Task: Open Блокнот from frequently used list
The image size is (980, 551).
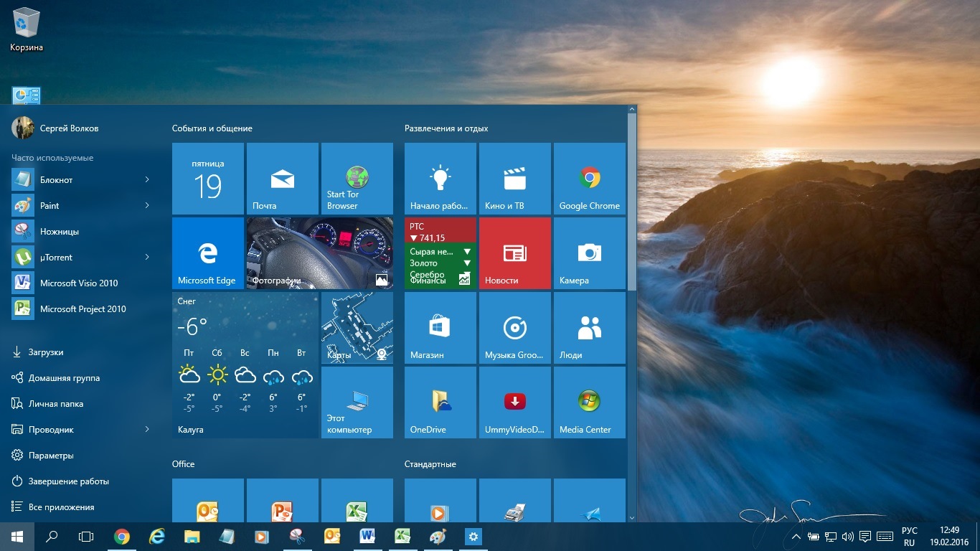Action: 82,179
